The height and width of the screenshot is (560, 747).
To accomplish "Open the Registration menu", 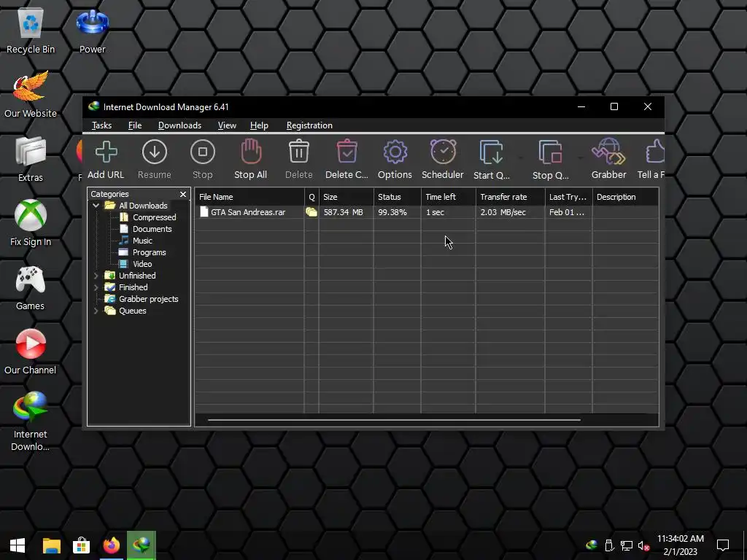I will (309, 125).
